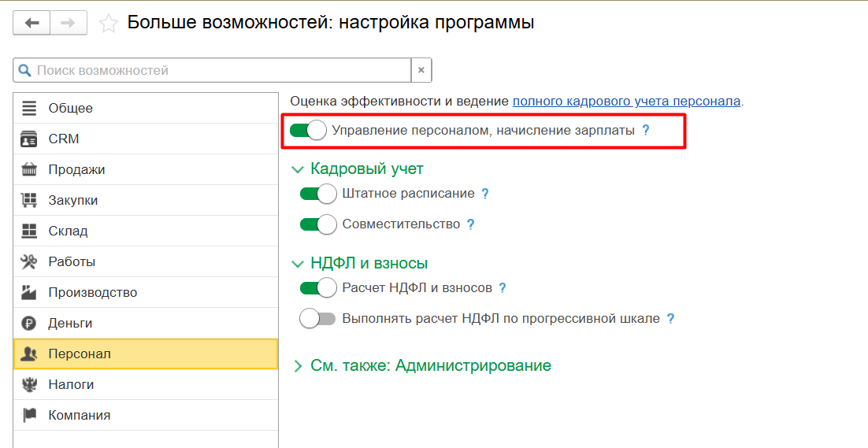Click the Компания flag icon
The height and width of the screenshot is (448, 868).
point(29,415)
